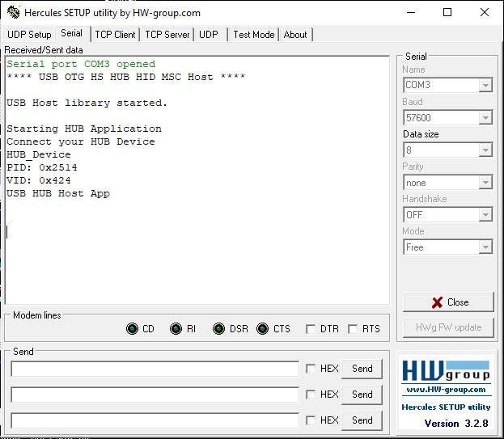Click the 'USB Host library started.' line
Screen dimensions: 504x439
[87, 103]
